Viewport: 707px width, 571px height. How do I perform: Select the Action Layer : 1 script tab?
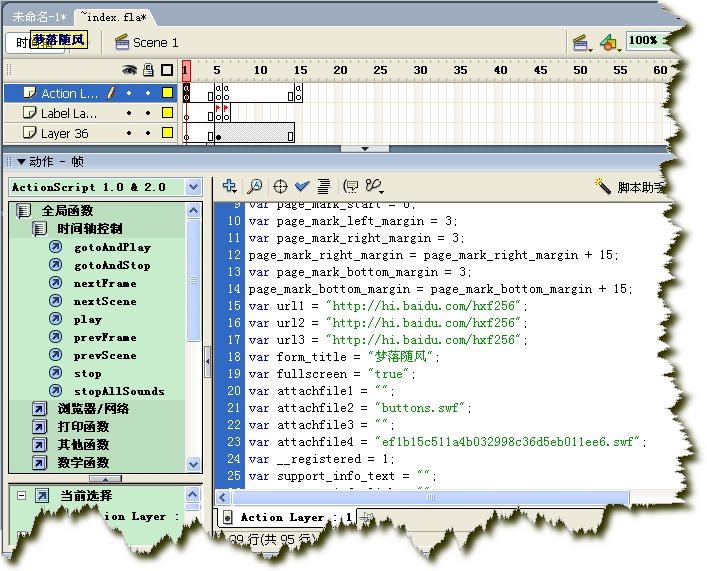tap(287, 517)
